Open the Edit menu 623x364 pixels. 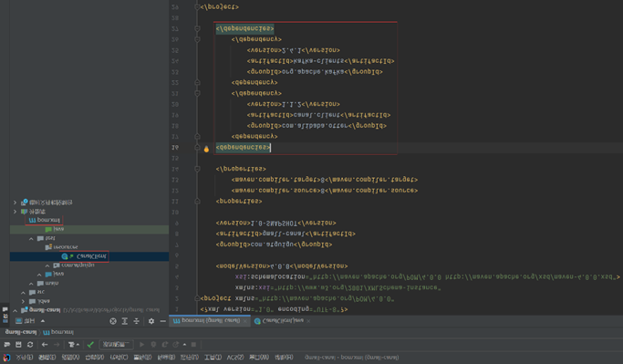point(47,358)
